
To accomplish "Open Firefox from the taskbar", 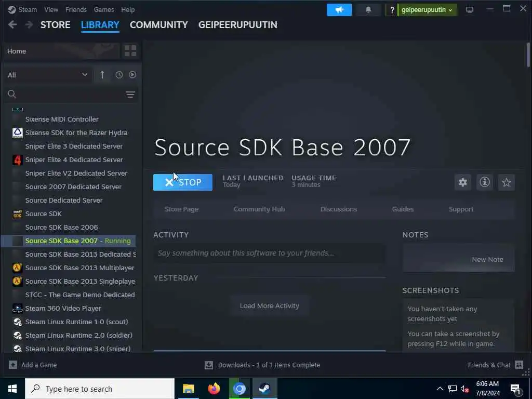I will pyautogui.click(x=214, y=389).
